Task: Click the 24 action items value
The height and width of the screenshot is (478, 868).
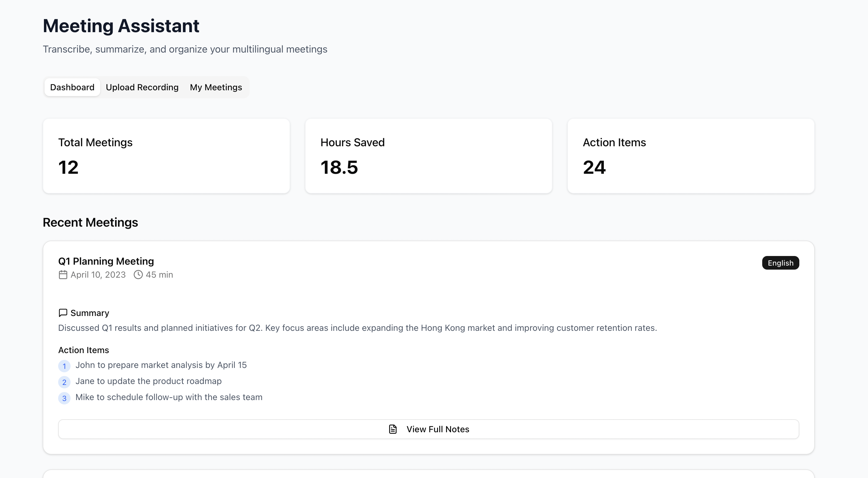Action: click(x=595, y=167)
